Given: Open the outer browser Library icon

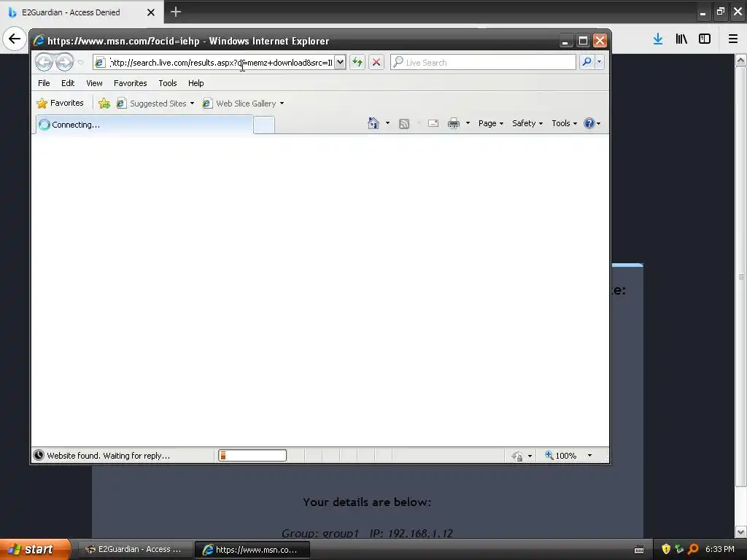Looking at the screenshot, I should coord(681,39).
